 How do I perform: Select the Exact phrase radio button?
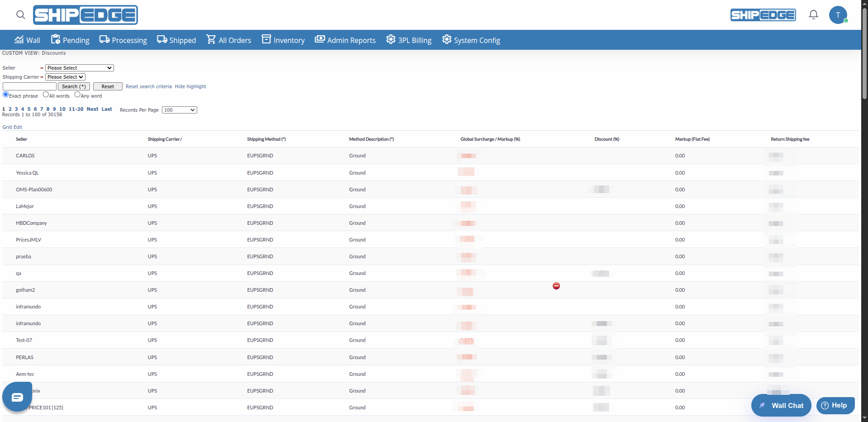pyautogui.click(x=6, y=95)
